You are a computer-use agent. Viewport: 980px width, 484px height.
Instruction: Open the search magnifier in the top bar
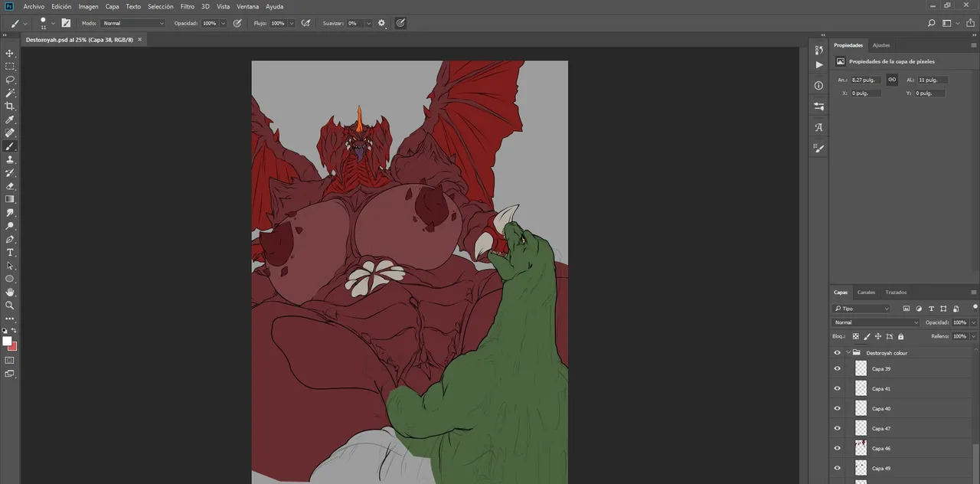pyautogui.click(x=932, y=24)
